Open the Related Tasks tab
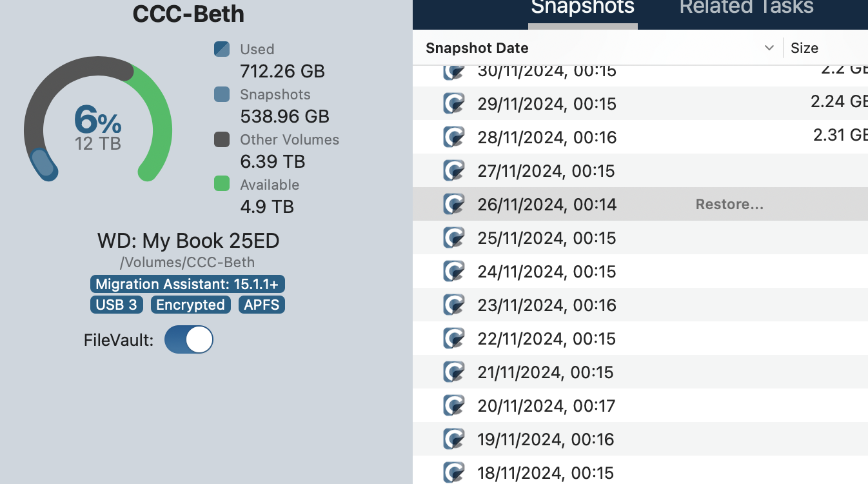The image size is (868, 484). pos(746,9)
